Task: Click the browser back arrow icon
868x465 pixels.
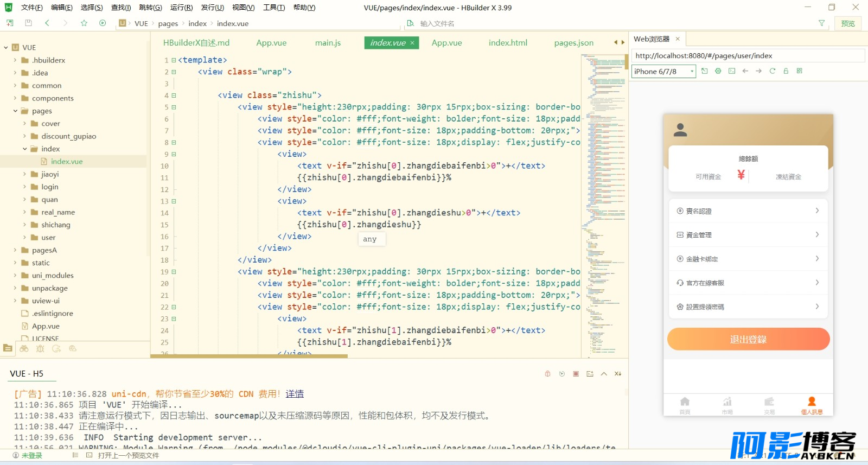Action: pos(745,71)
